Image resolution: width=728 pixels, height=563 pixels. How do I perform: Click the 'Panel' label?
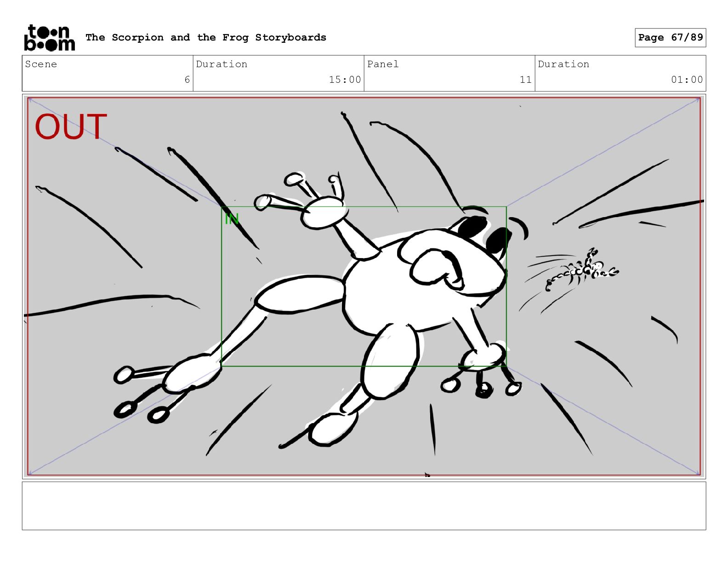click(x=383, y=64)
